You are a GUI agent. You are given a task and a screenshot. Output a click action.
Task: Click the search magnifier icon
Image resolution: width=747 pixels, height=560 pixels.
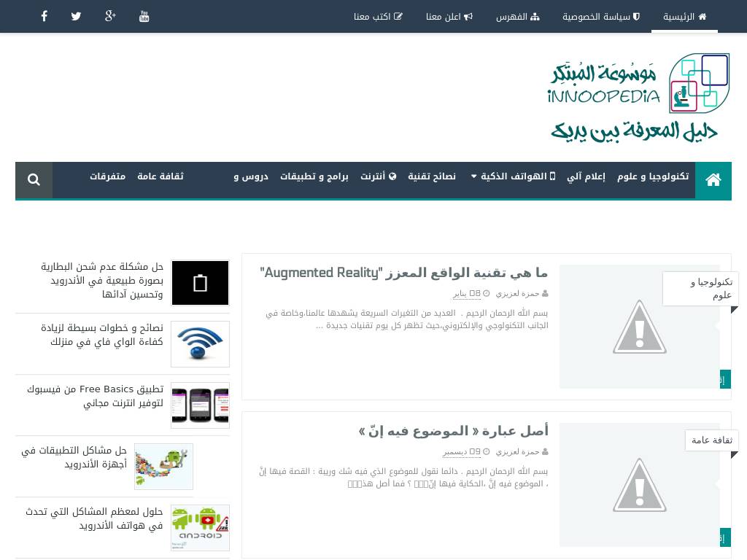pos(34,179)
